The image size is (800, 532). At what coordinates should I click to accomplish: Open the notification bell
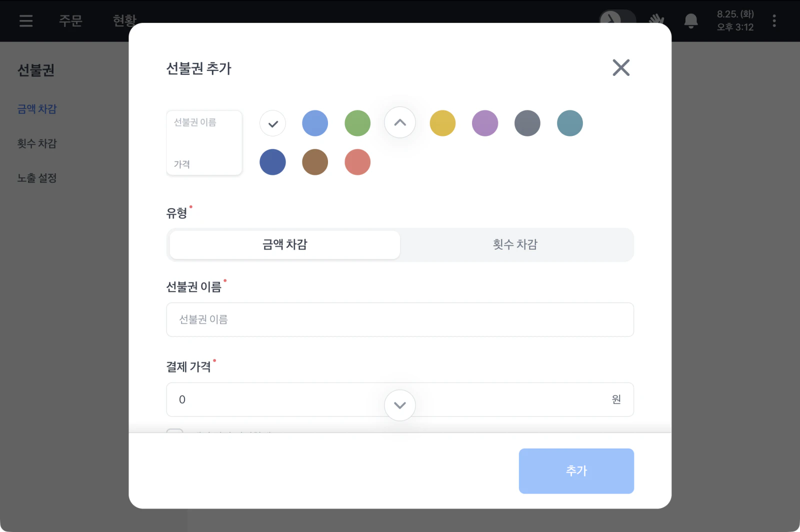(691, 21)
